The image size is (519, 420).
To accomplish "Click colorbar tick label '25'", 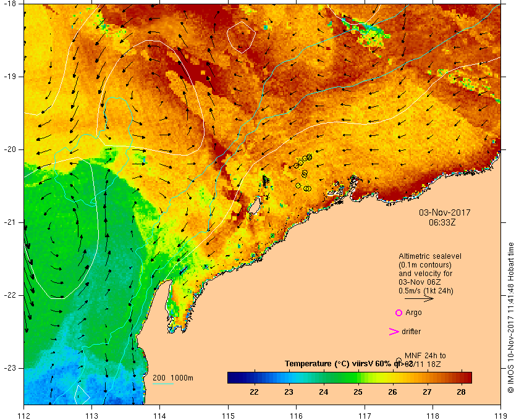I will (358, 392).
